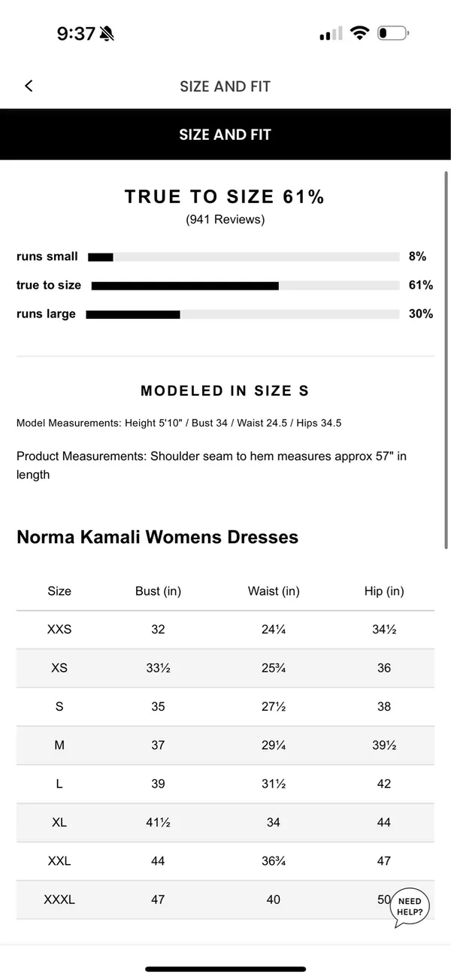Tap the SIZE AND FIT page title
This screenshot has height=980, width=451.
225,86
